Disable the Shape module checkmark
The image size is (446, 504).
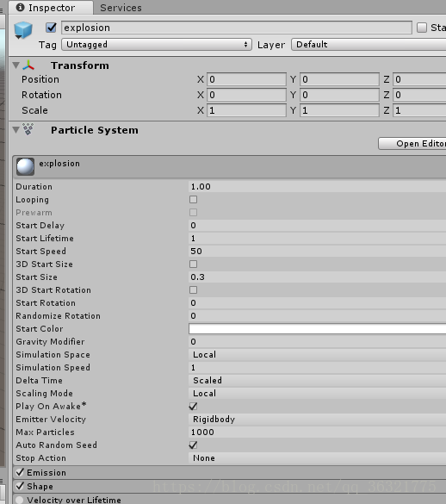pos(20,486)
